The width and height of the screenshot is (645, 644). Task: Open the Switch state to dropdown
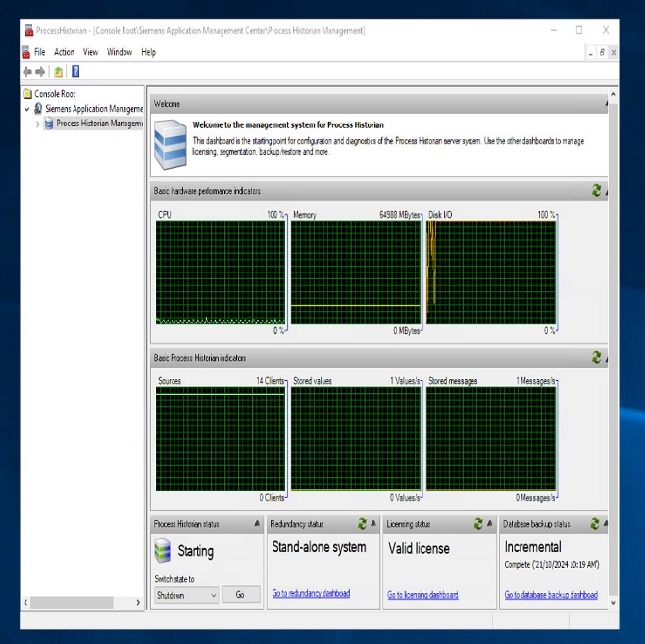tap(186, 595)
